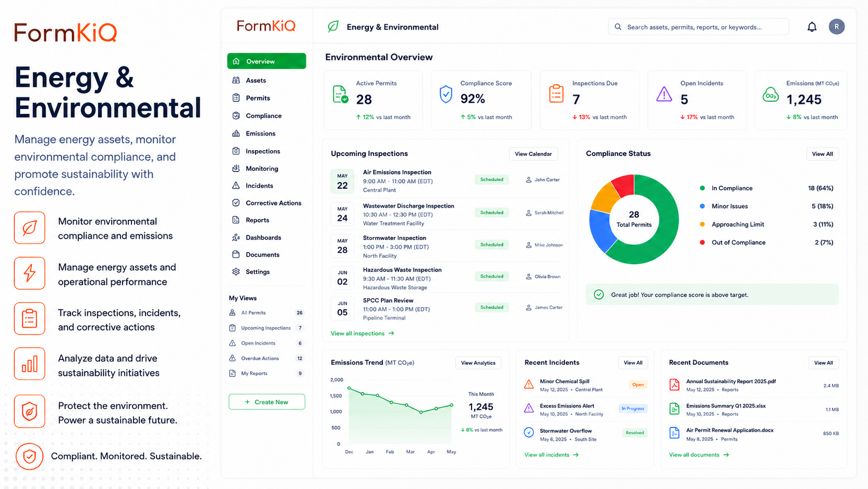Click the PDF icon for Annual Sustainability Report
Screen dimensions: 868x489
674,385
